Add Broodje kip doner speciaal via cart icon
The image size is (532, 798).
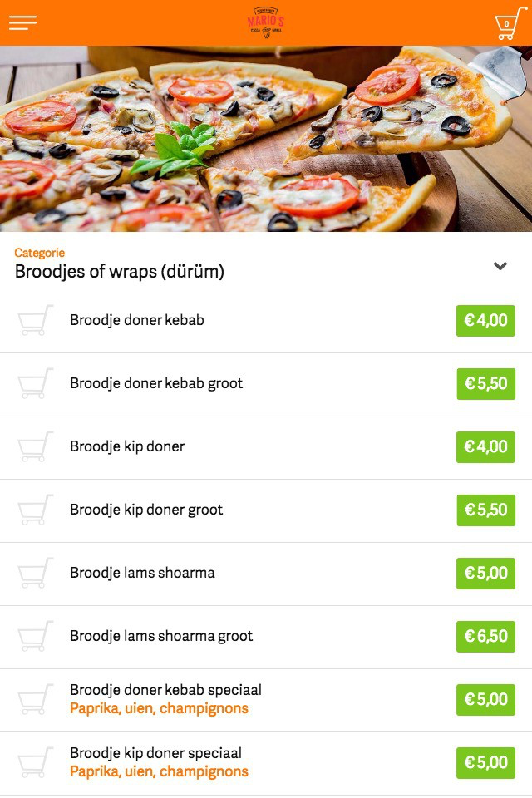pyautogui.click(x=35, y=762)
